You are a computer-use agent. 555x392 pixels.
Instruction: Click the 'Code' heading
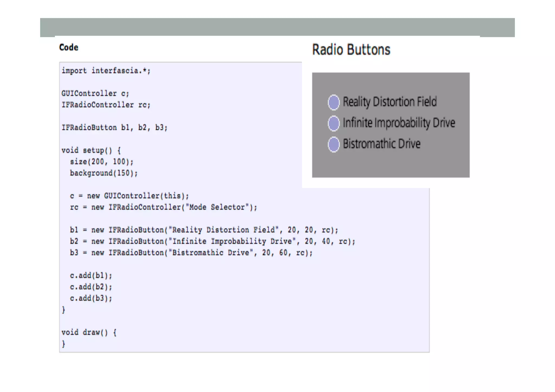[x=69, y=47]
